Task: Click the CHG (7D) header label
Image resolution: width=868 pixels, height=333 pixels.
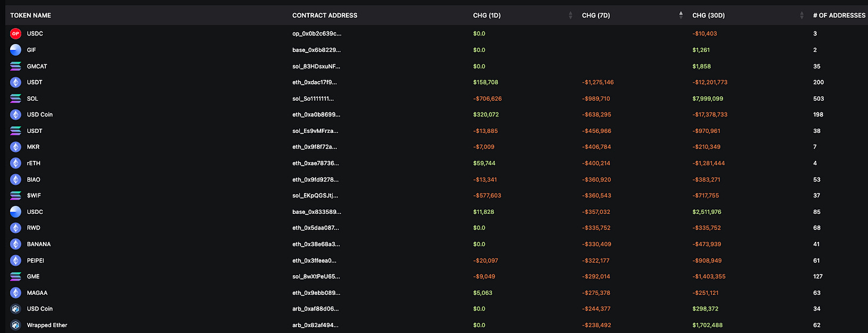Action: (596, 15)
